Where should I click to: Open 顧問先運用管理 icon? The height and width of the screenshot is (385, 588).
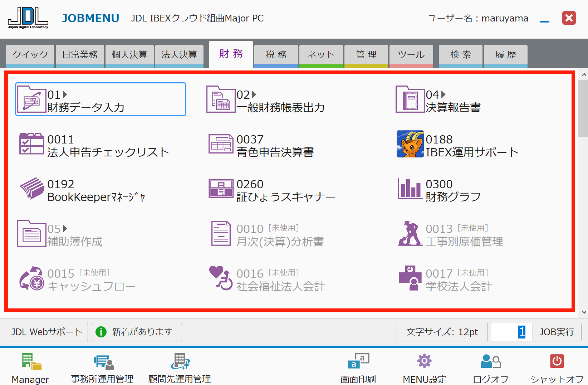coord(180,368)
